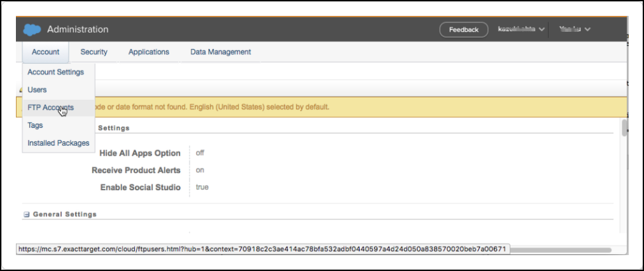This screenshot has height=271, width=644.
Task: Open the Security menu
Action: click(94, 52)
